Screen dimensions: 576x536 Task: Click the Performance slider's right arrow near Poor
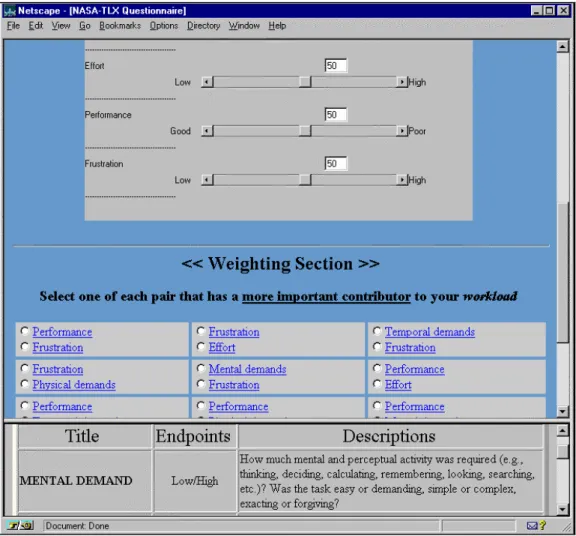point(402,131)
